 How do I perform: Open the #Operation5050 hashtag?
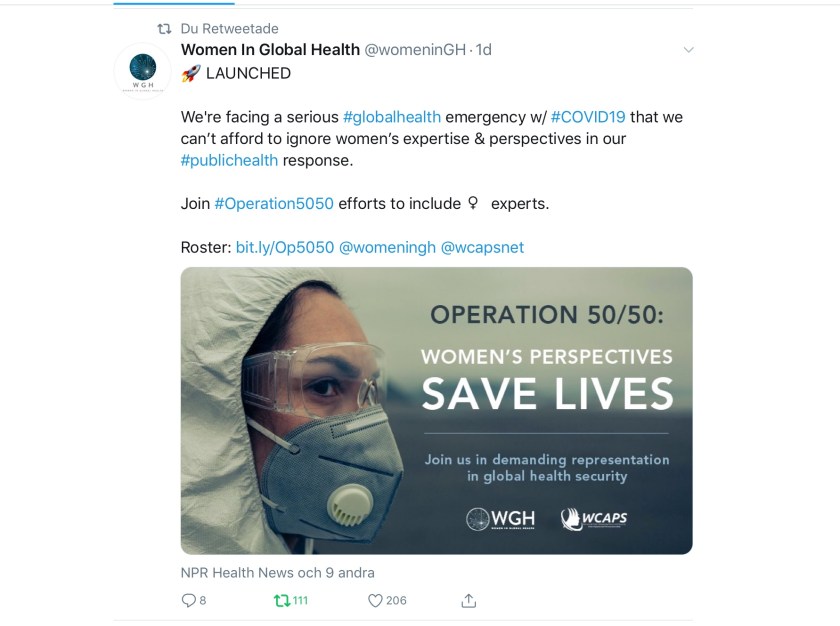click(x=274, y=203)
